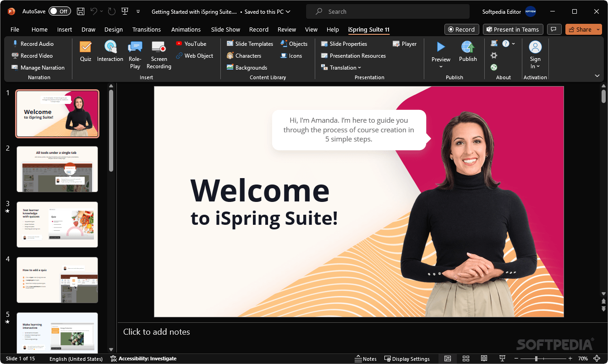Open the save location dropdown in title
The width and height of the screenshot is (608, 364).
(x=287, y=12)
